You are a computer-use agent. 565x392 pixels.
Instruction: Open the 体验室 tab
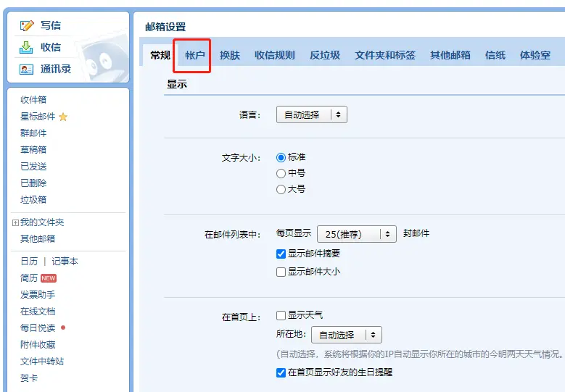pos(535,55)
